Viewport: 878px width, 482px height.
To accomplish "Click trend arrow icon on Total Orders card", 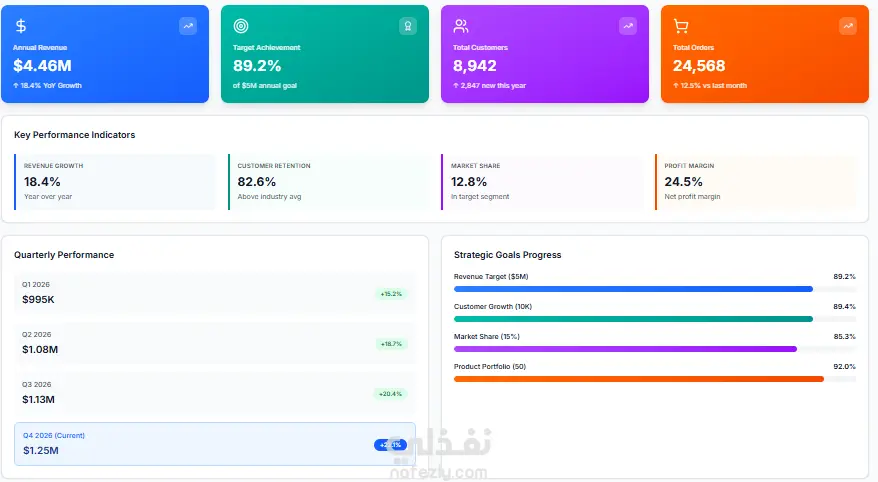I will [x=848, y=26].
